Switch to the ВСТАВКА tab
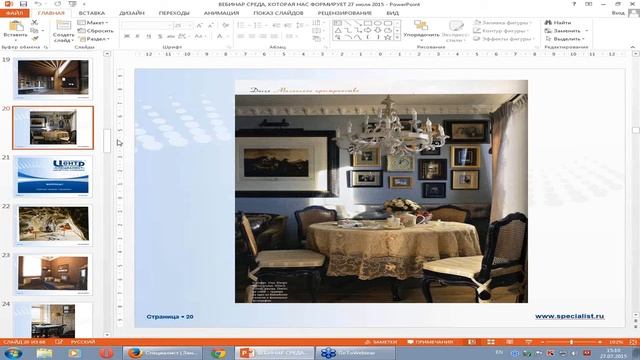Viewport: 640px width, 360px height. pos(92,13)
